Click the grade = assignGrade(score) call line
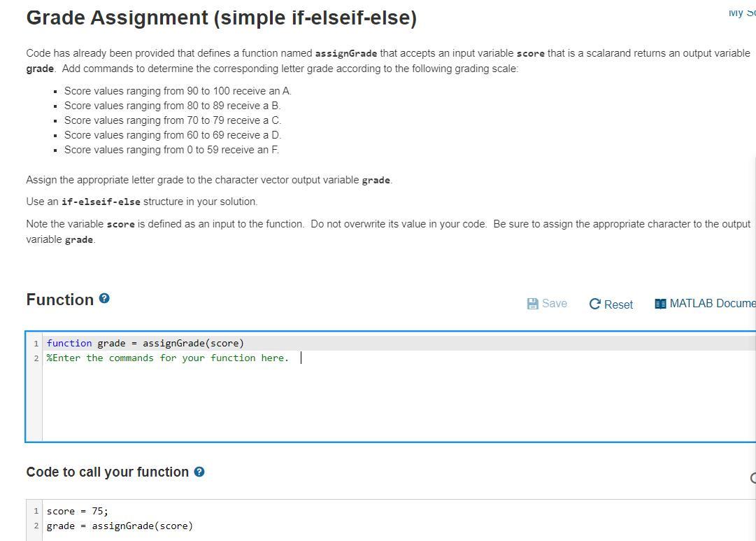The image size is (756, 541). tap(119, 526)
